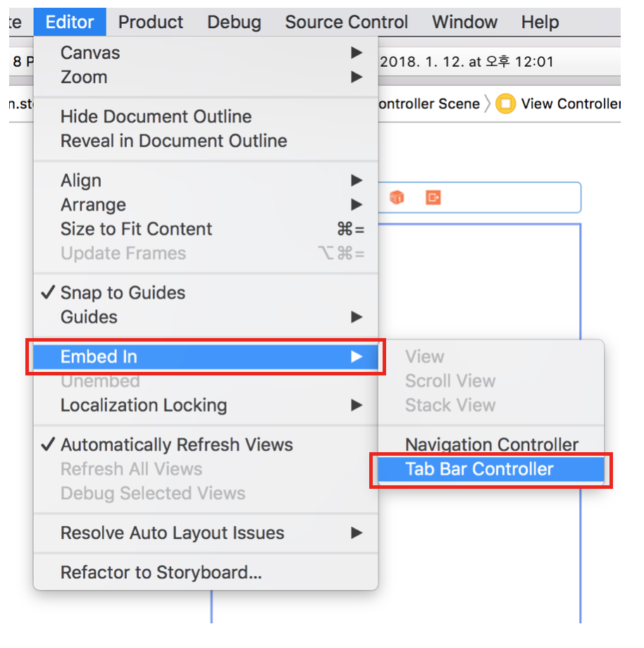Open the Embed In submenu

point(206,356)
